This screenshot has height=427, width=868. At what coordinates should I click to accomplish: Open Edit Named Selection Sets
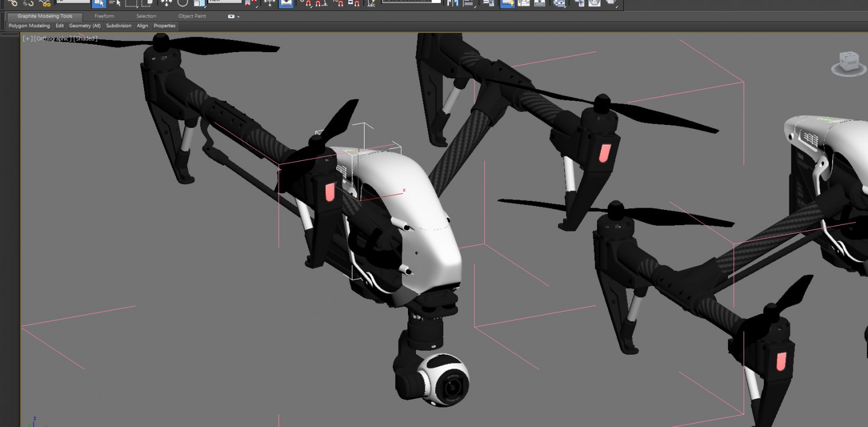371,4
